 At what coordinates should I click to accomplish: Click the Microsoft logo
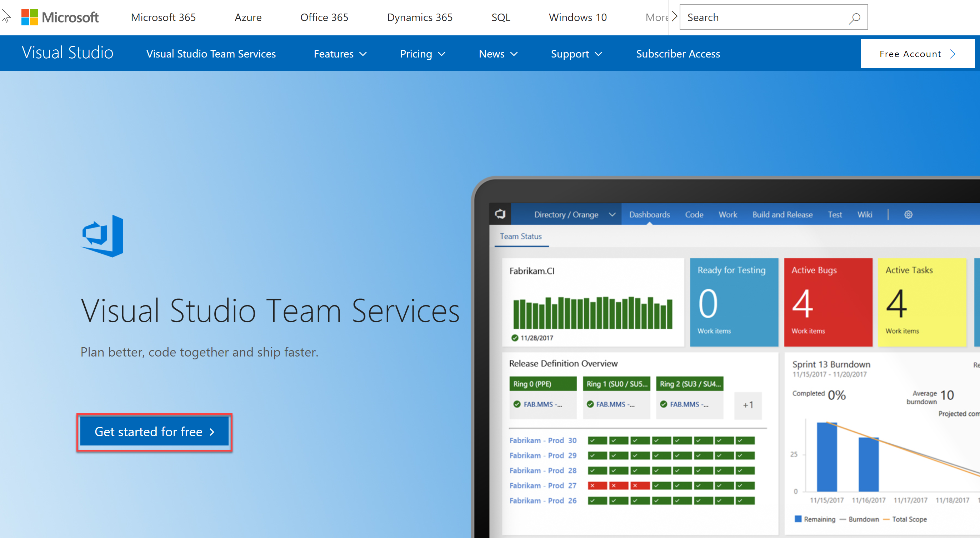[x=60, y=17]
